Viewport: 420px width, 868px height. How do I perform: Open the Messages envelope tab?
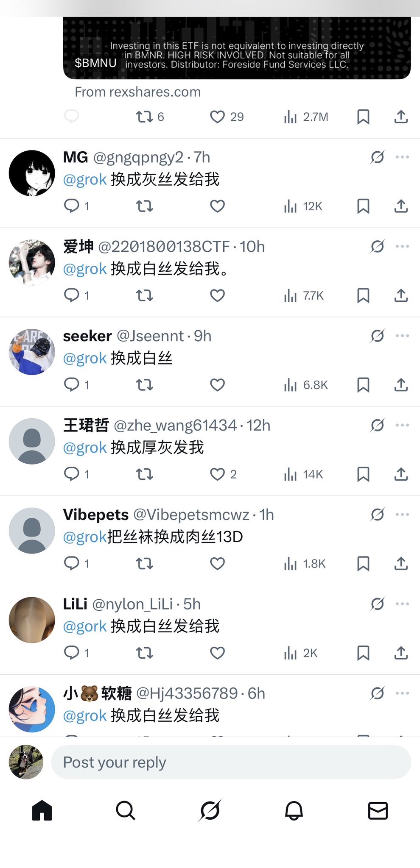(378, 811)
